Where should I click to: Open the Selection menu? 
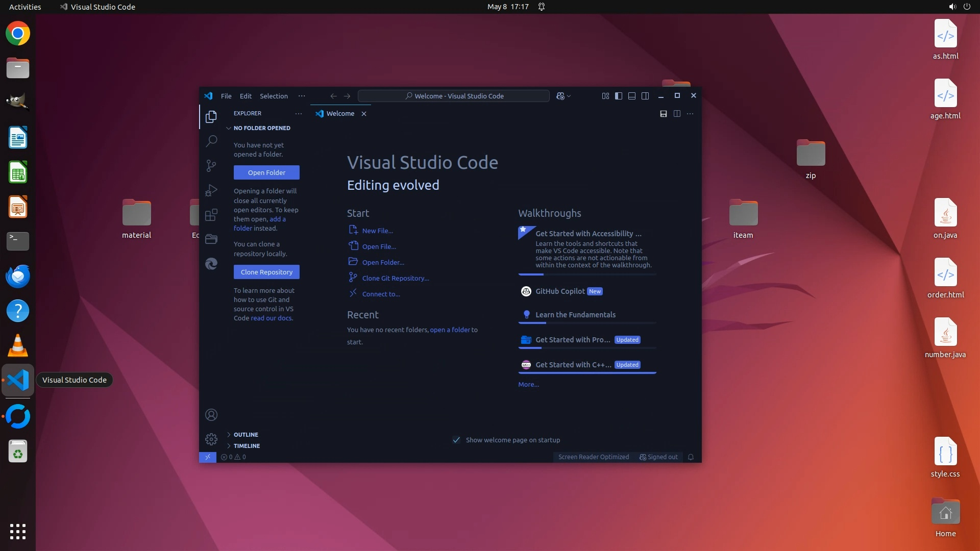(274, 96)
